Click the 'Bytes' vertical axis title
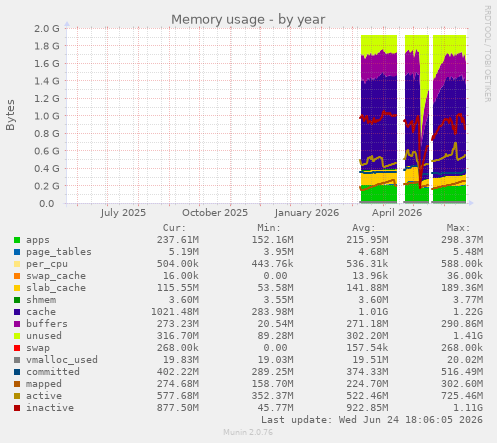 (x=10, y=115)
